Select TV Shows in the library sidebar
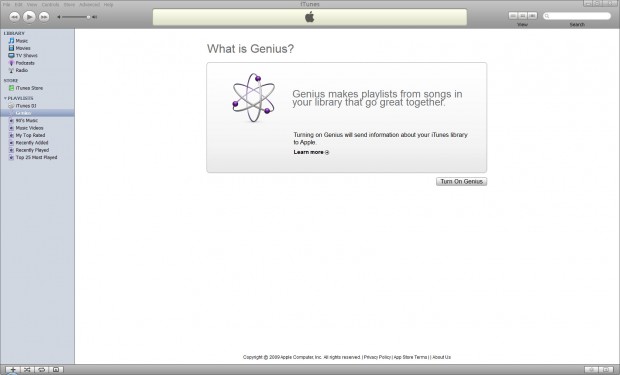Image resolution: width=620 pixels, height=375 pixels. (26, 55)
